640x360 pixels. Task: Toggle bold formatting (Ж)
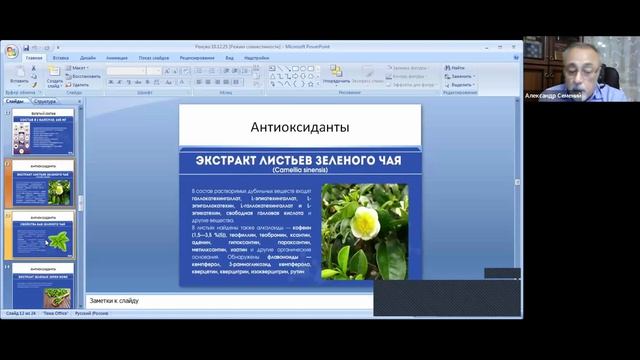[111, 82]
